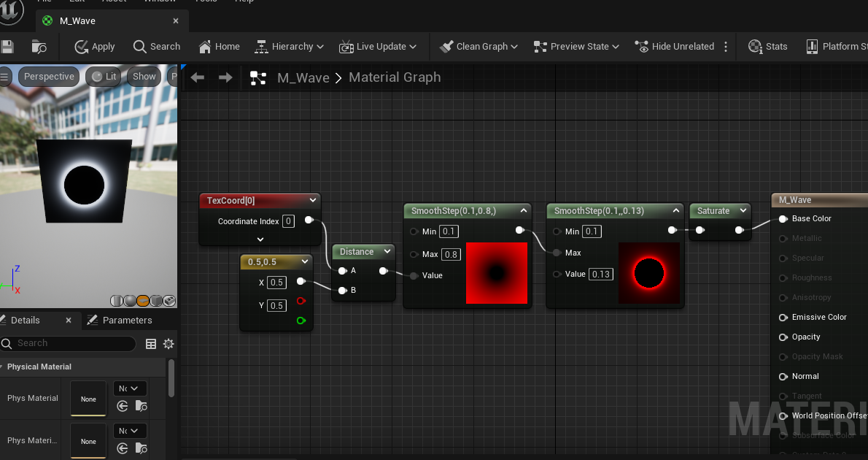Open the Preview State dropdown
Viewport: 868px width, 460px height.
pyautogui.click(x=576, y=47)
